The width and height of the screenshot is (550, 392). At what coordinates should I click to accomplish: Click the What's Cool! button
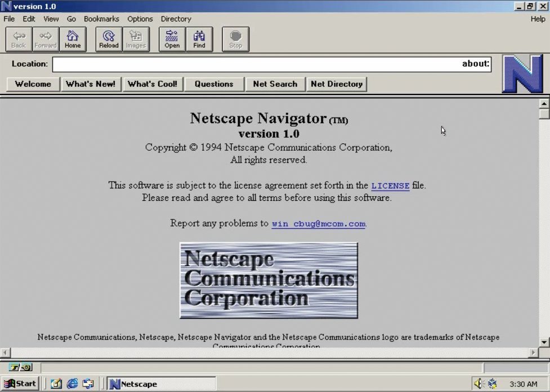tap(153, 84)
